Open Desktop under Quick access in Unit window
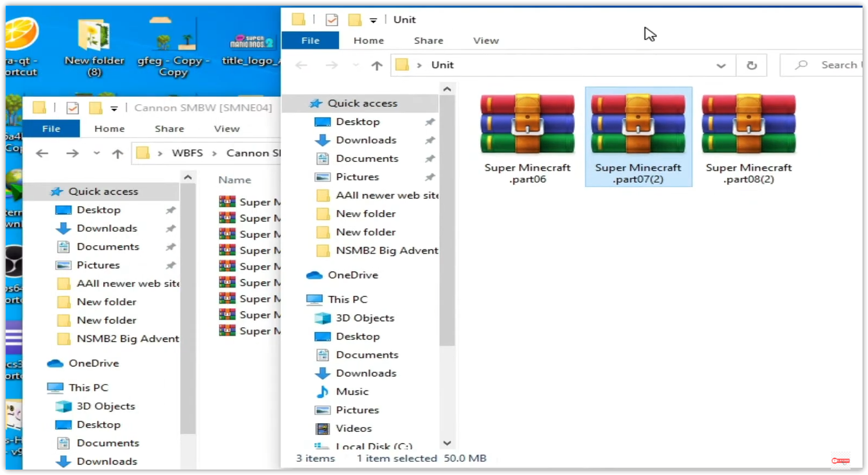Viewport: 868px width, 475px height. (358, 122)
